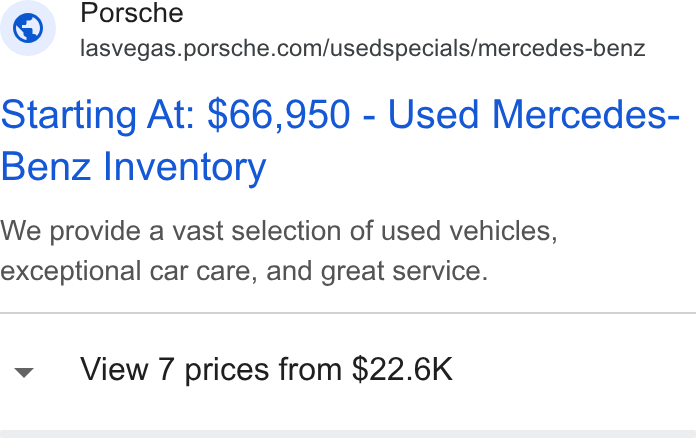Click the usedspecials segment of the URL

point(400,48)
